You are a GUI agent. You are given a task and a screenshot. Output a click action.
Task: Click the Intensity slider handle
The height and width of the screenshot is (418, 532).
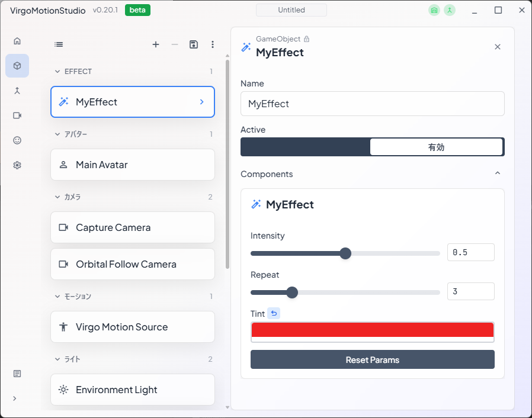(345, 253)
